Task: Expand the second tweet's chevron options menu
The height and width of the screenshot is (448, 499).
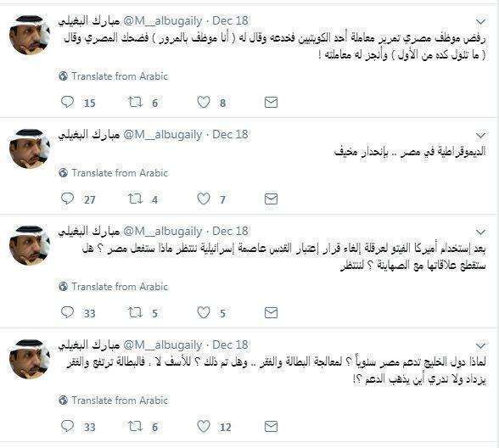Action: click(481, 136)
